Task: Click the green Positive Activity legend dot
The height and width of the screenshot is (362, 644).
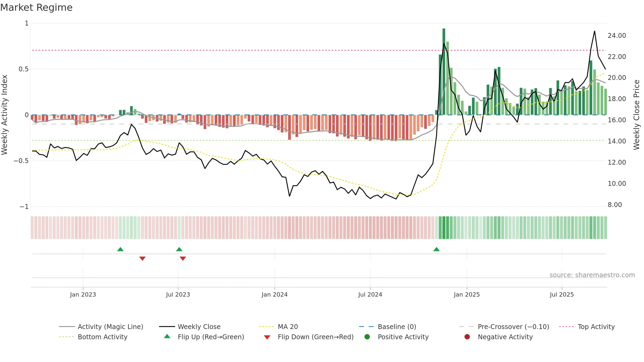Action: coord(367,337)
